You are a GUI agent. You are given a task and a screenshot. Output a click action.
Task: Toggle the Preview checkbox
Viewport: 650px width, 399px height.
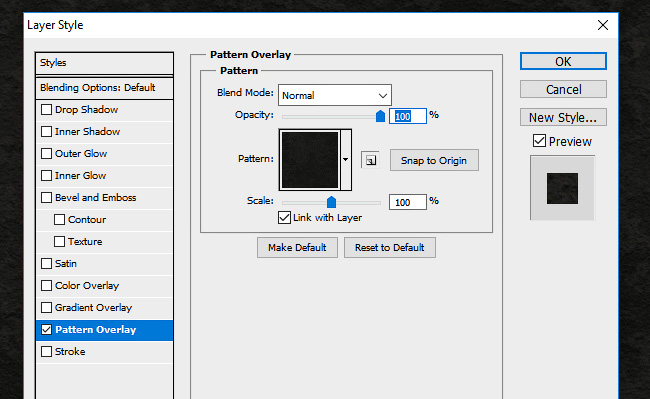[539, 141]
